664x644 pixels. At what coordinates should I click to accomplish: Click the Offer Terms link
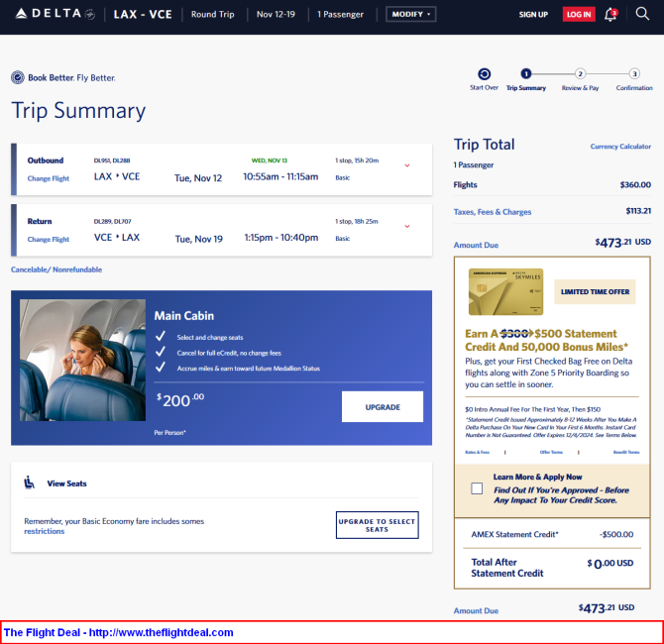pos(551,452)
